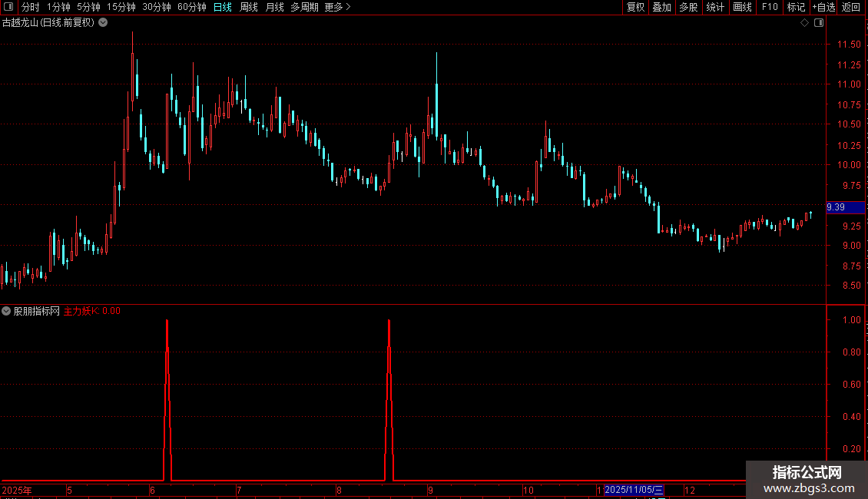Click the 标记 mark button

point(796,7)
